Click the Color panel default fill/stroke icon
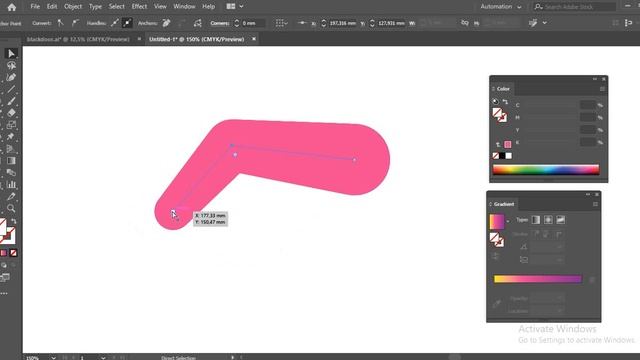Viewport: 640px width, 360px height. point(496,101)
